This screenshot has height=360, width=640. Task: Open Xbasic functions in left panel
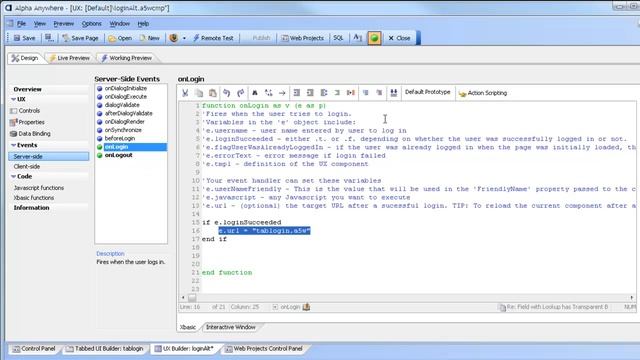click(x=34, y=198)
